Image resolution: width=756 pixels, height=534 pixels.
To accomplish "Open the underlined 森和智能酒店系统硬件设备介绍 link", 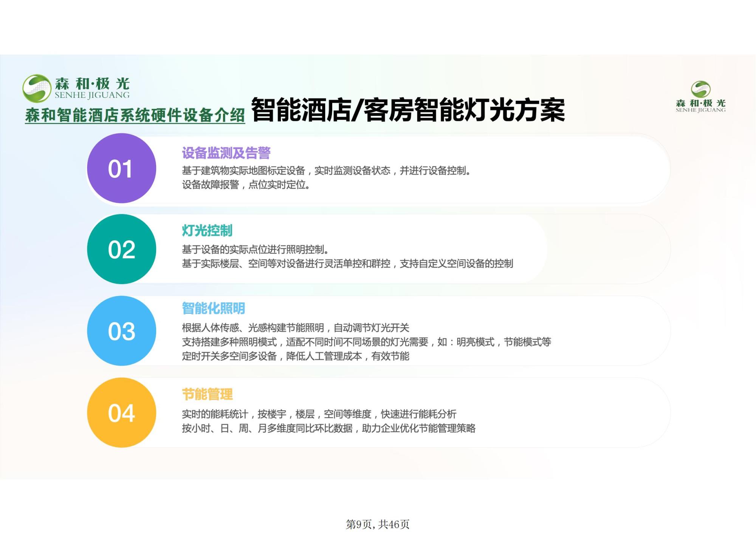I will [x=135, y=115].
